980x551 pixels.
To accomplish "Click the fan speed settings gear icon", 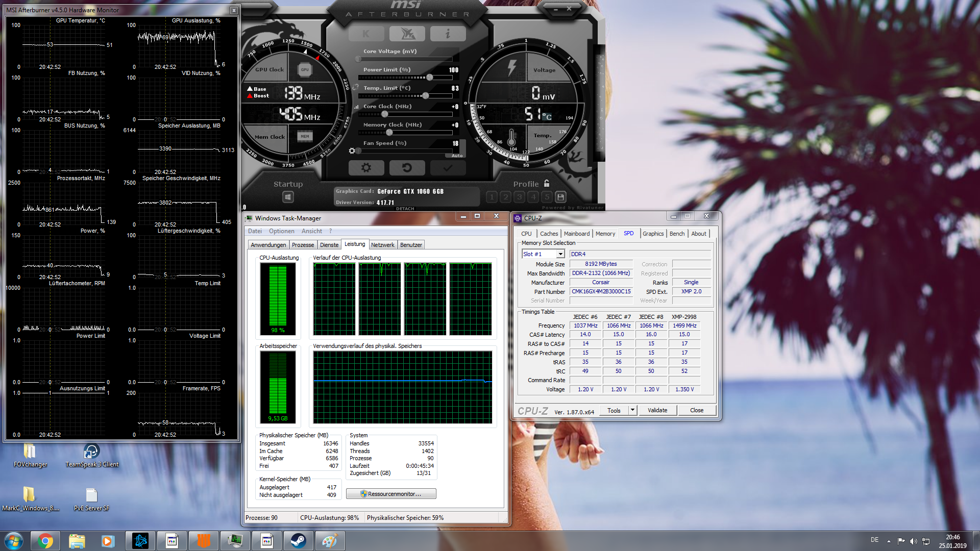I will click(x=352, y=151).
